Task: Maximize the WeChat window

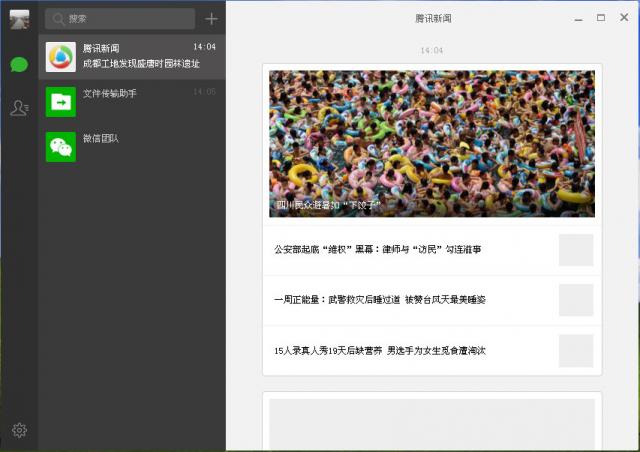Action: pyautogui.click(x=601, y=18)
